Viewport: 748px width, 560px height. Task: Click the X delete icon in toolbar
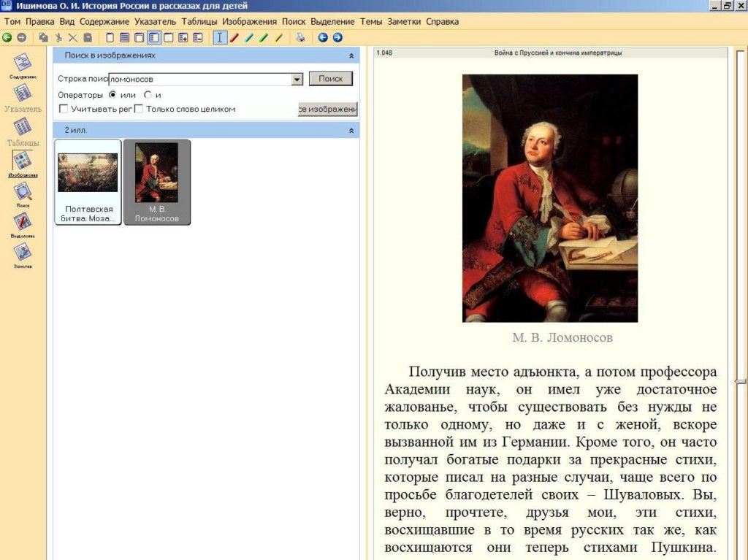coord(73,38)
